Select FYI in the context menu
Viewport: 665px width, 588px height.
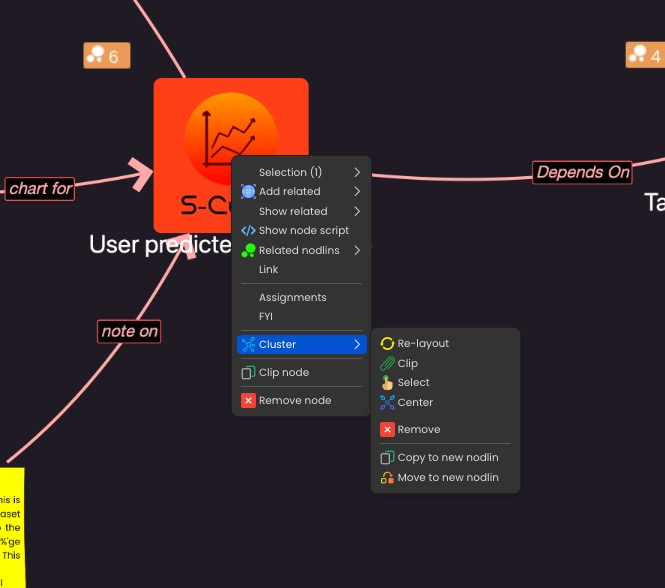pyautogui.click(x=268, y=317)
